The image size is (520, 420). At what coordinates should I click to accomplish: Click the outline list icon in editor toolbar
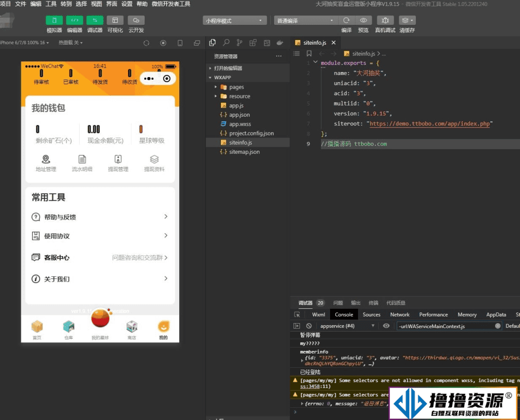tap(297, 54)
